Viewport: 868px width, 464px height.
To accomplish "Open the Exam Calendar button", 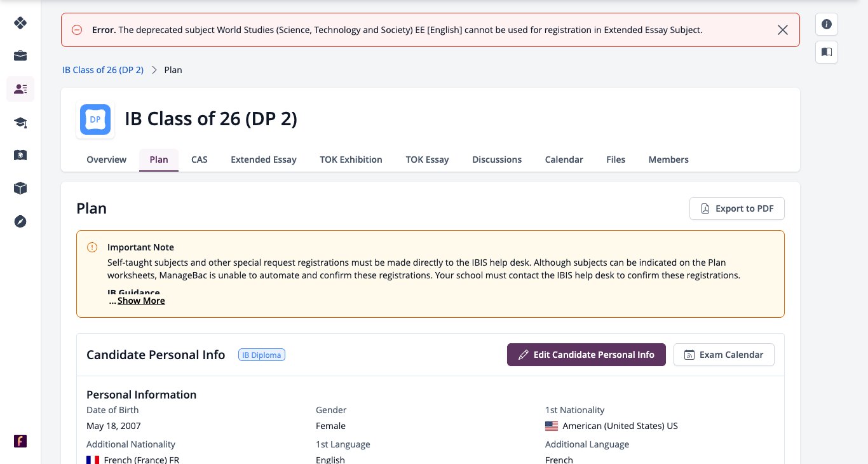I will coord(724,355).
